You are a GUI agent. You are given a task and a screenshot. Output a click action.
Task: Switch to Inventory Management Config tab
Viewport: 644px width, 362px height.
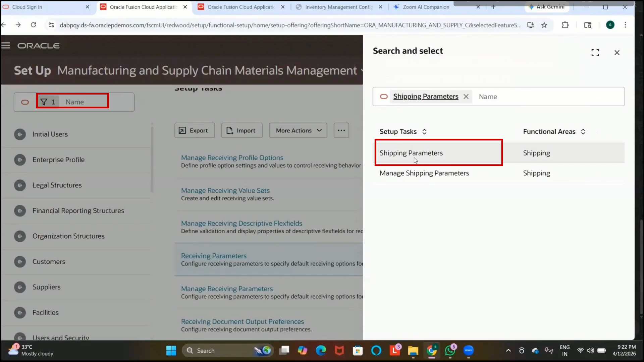pos(339,7)
